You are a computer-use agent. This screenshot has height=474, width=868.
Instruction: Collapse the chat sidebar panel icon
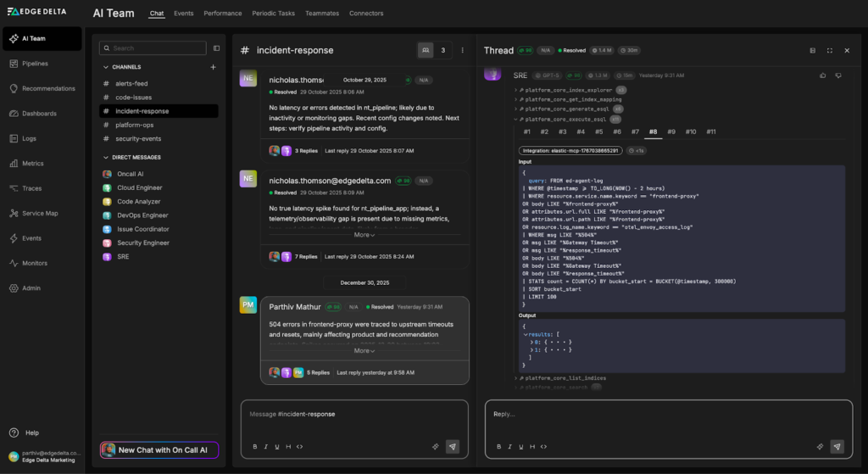tap(216, 48)
